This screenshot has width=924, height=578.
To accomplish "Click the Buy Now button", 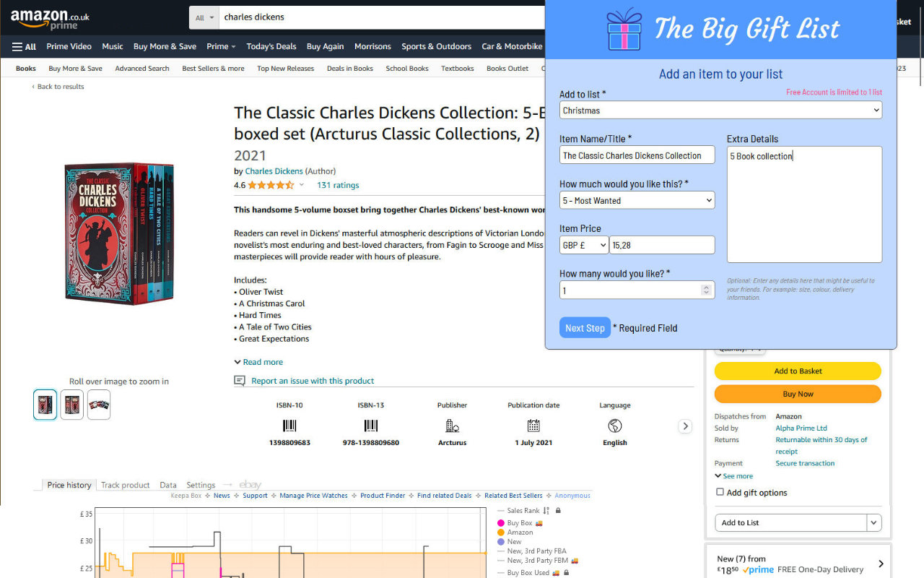I will pos(798,394).
